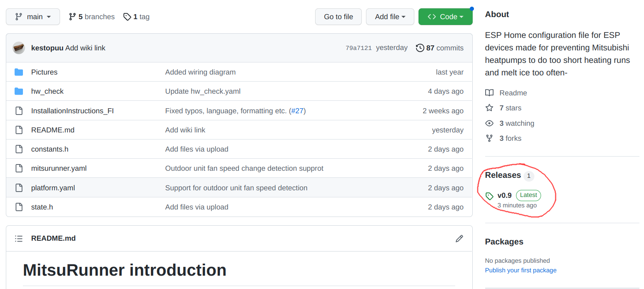Screen dimensions: 644x289
Task: Click the pencil icon to edit README
Action: tap(459, 239)
